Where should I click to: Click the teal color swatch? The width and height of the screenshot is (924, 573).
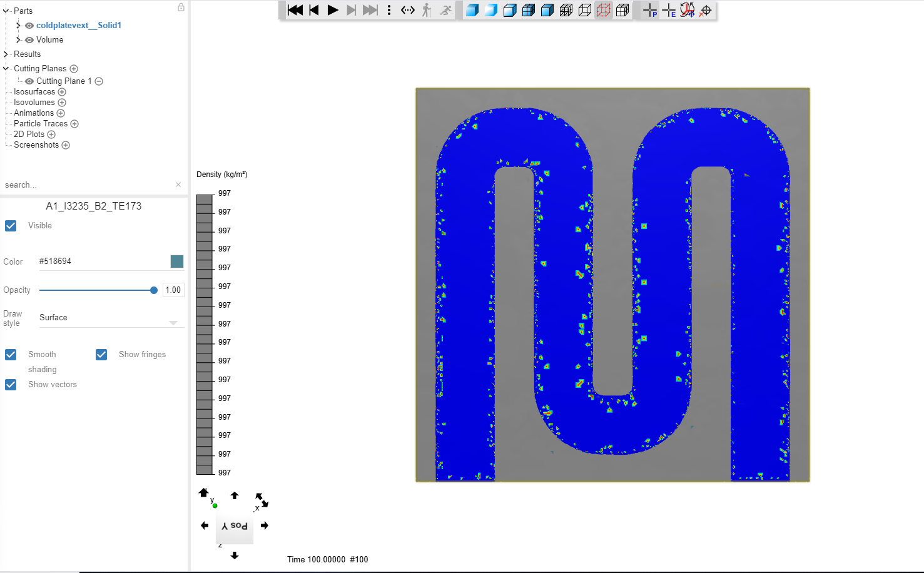177,261
